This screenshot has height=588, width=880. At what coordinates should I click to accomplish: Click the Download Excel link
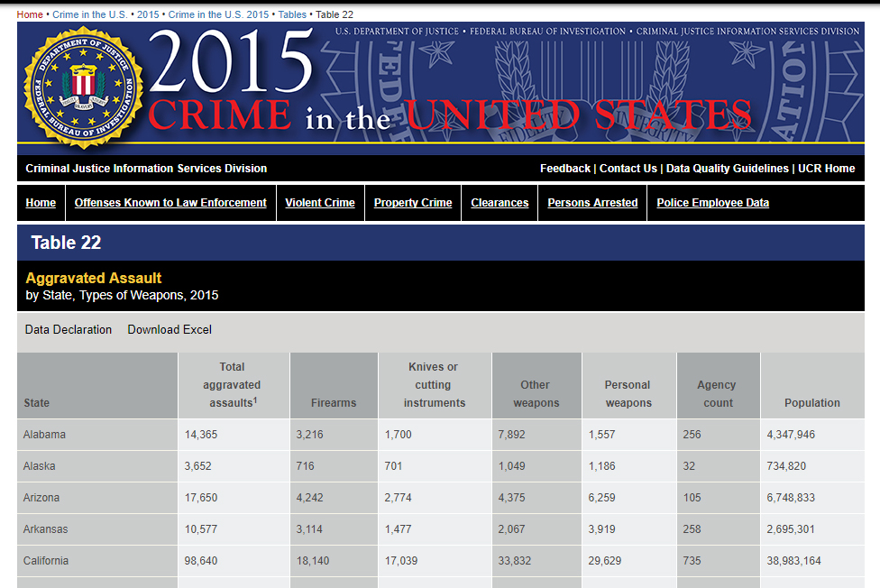tap(170, 330)
